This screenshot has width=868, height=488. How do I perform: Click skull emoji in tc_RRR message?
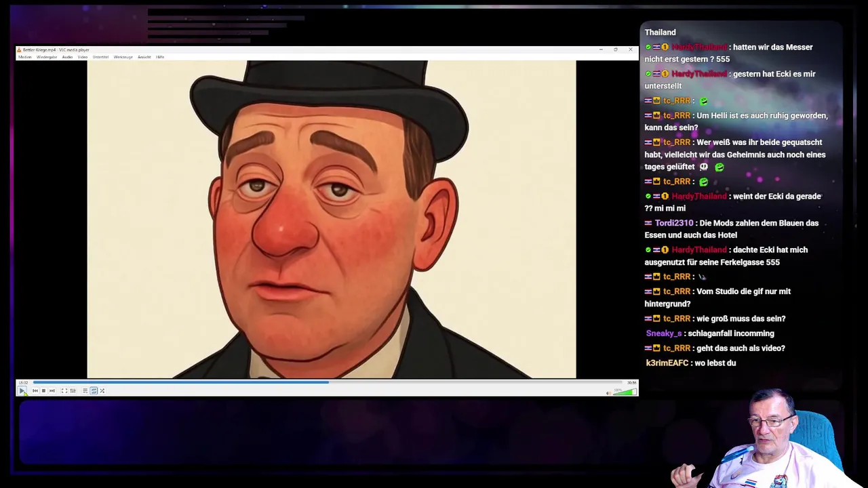point(704,167)
